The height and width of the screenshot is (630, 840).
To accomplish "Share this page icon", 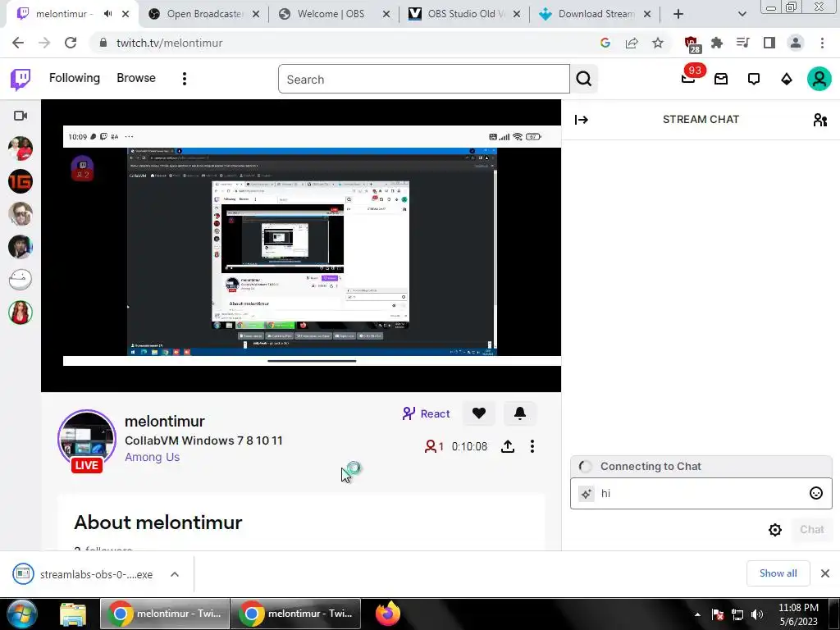I will pyautogui.click(x=632, y=43).
